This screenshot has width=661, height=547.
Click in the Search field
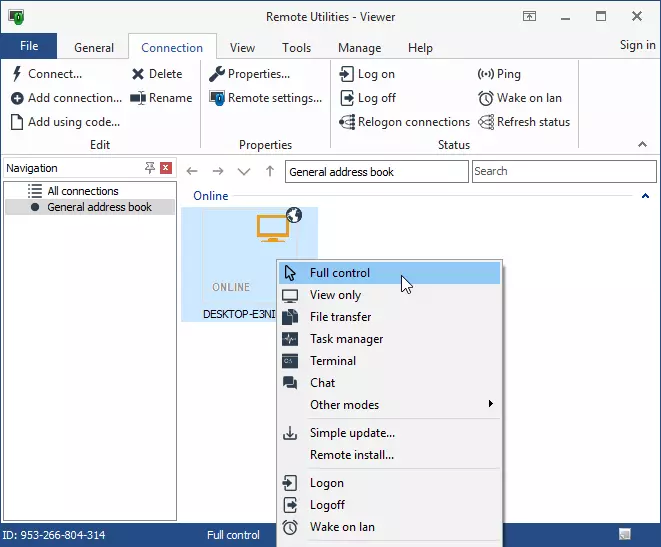(563, 171)
